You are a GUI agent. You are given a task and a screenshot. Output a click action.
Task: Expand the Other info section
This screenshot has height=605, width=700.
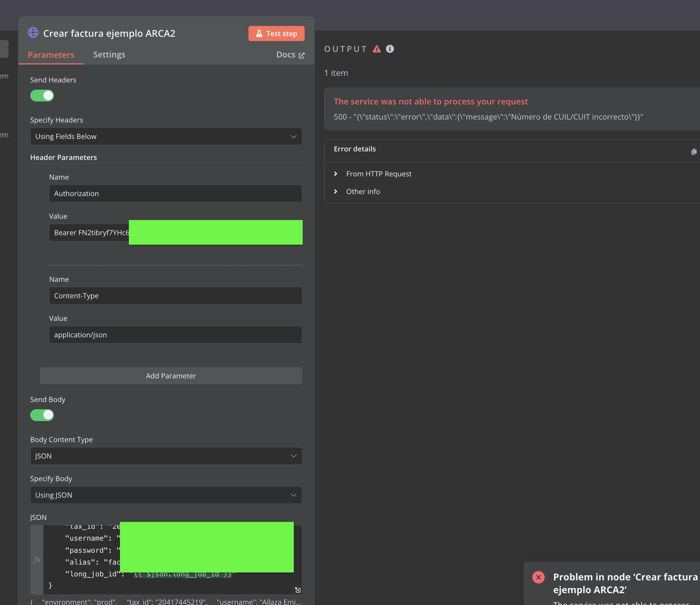[362, 191]
